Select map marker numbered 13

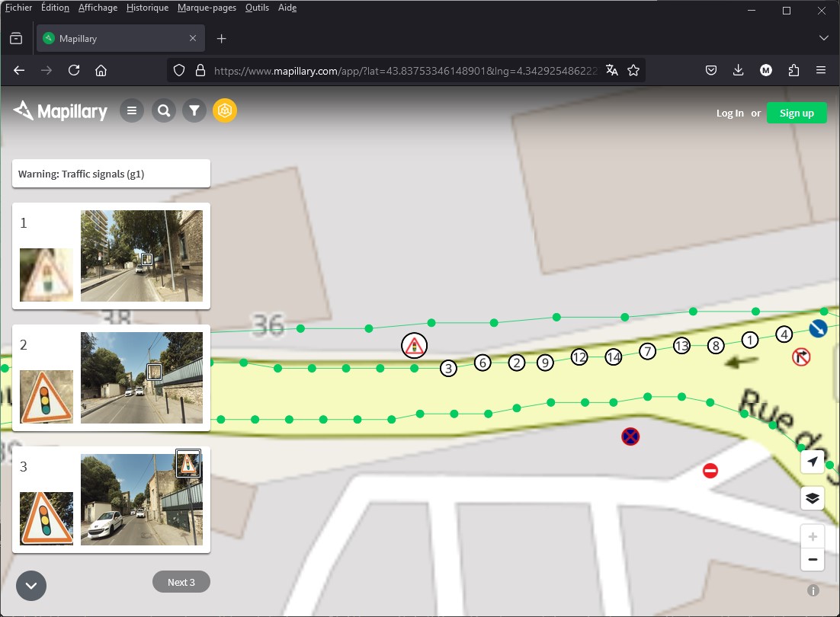tap(681, 346)
